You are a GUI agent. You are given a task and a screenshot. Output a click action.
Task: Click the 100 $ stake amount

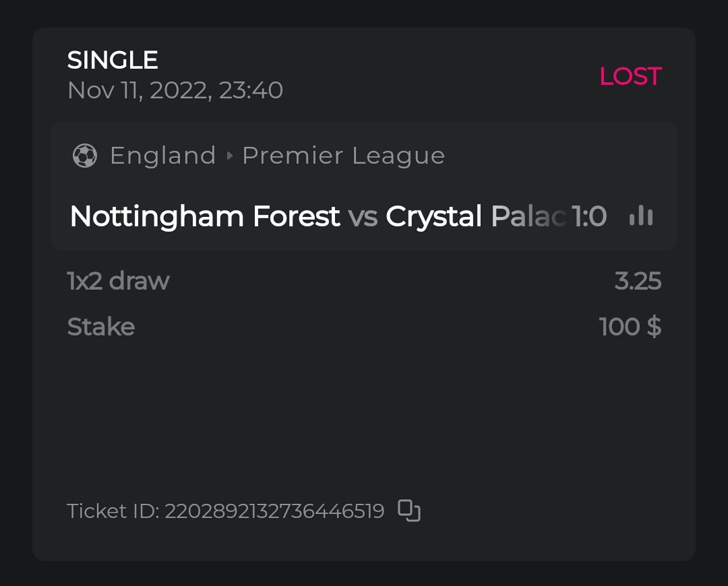pos(630,327)
